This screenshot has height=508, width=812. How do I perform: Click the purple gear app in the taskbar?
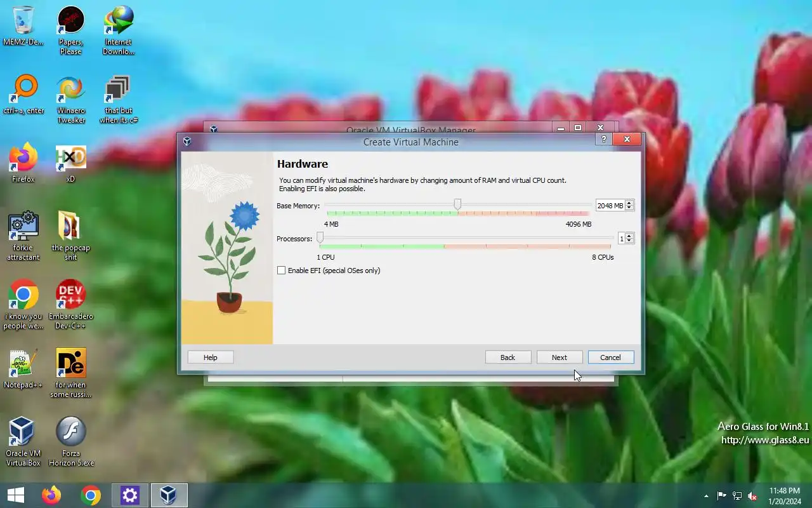pos(130,495)
